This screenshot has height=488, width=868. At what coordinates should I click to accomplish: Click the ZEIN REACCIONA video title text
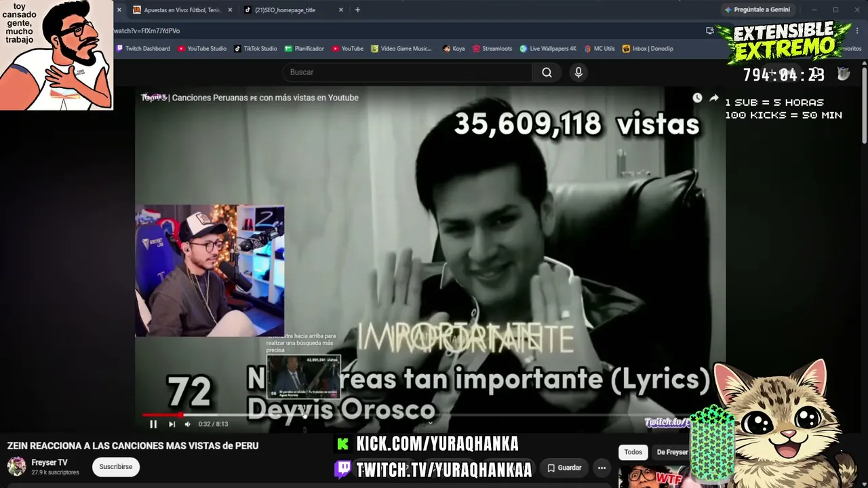pyautogui.click(x=133, y=446)
